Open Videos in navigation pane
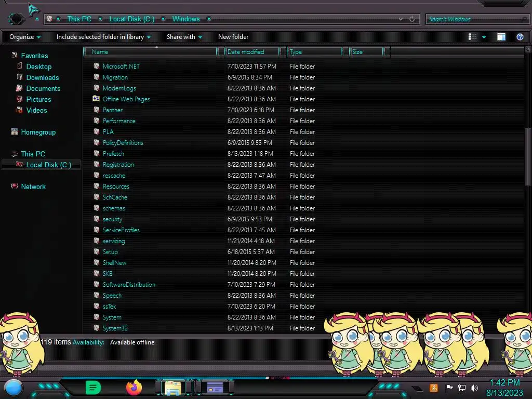Screen dimensions: 532x399 pyautogui.click(x=37, y=110)
